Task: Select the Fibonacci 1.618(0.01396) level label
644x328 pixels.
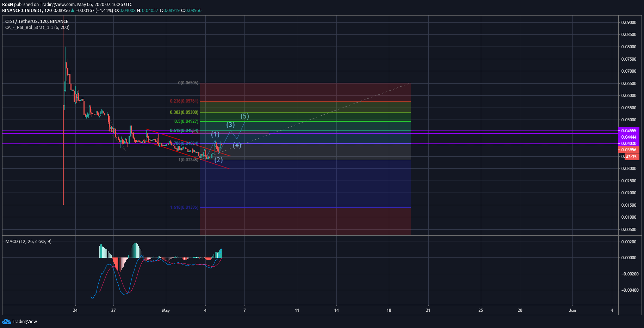Action: tap(184, 207)
